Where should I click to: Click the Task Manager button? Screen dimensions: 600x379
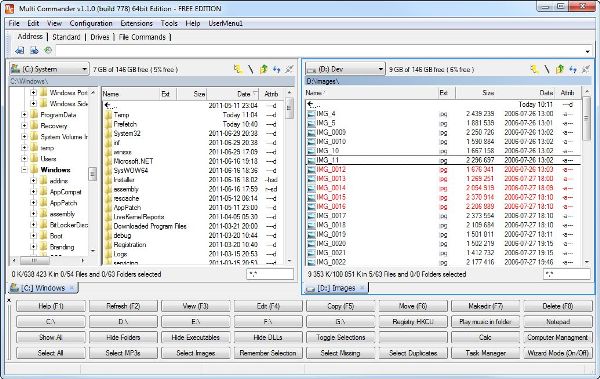(x=486, y=353)
